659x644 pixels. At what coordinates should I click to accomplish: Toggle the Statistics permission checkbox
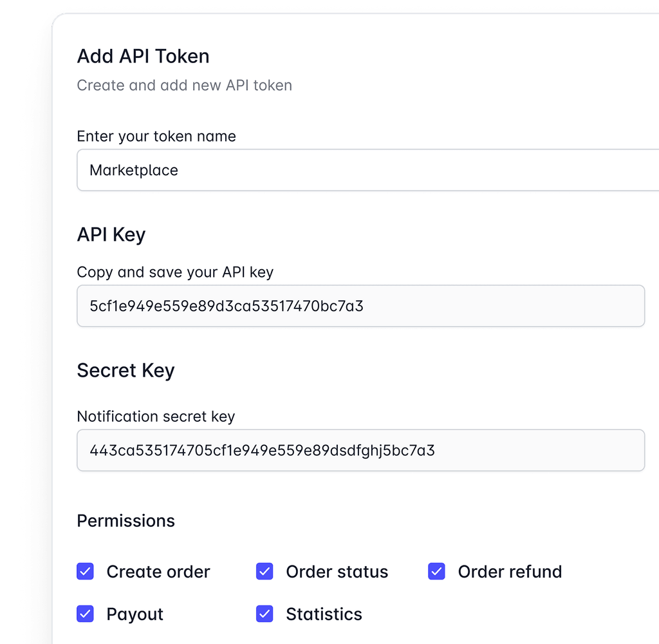point(265,614)
